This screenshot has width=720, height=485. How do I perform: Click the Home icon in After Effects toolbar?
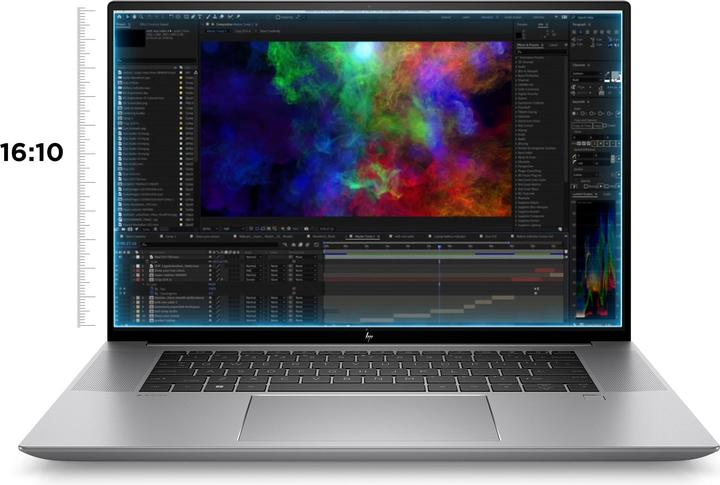119,17
